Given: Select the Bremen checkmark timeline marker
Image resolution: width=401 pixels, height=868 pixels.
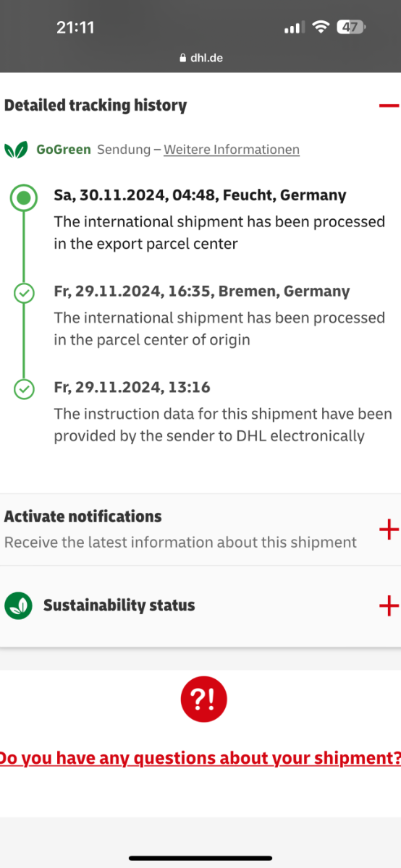Looking at the screenshot, I should pyautogui.click(x=24, y=293).
